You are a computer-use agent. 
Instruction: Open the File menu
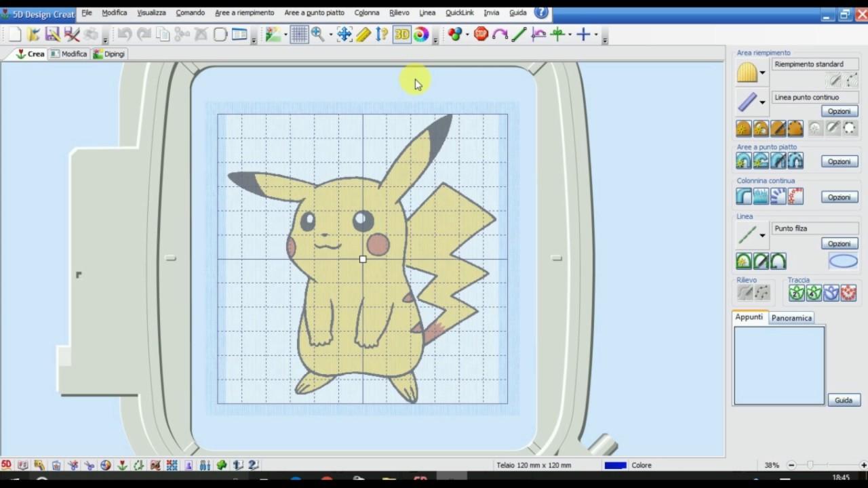[x=87, y=12]
